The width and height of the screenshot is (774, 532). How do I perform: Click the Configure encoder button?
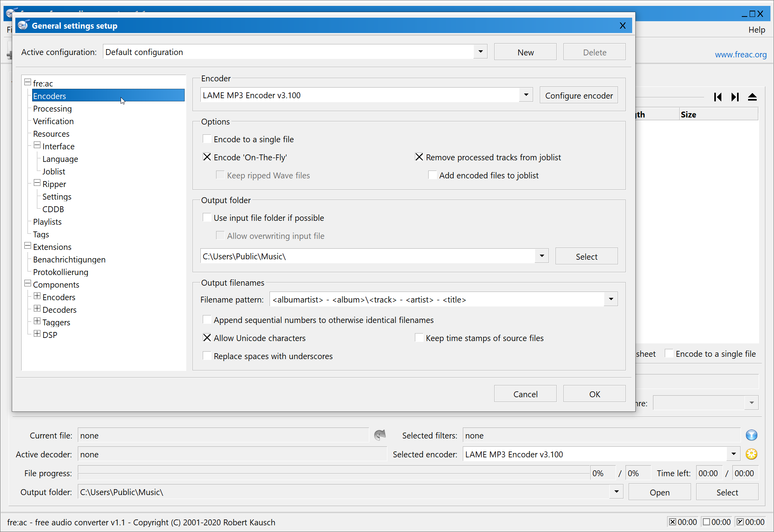[x=579, y=95]
